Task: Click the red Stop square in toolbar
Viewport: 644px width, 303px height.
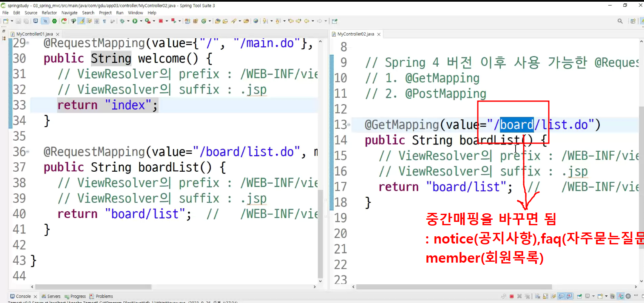Action: [x=160, y=21]
